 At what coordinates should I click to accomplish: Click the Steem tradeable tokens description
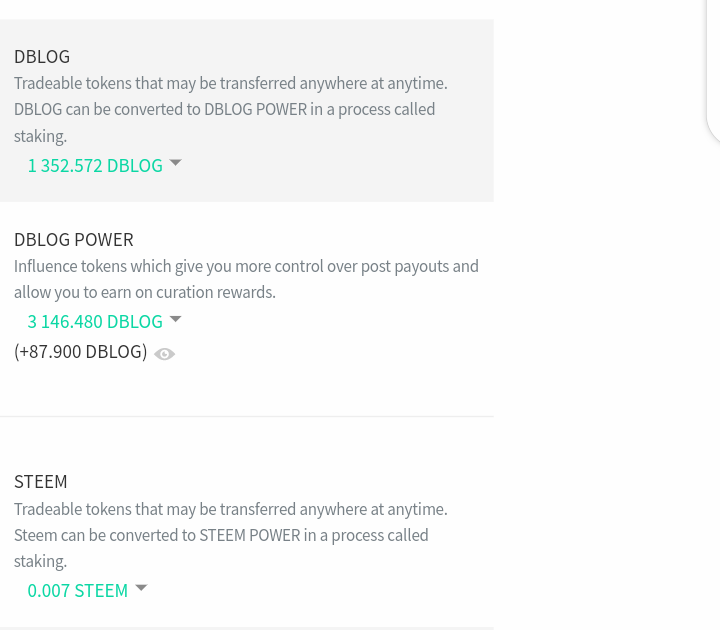click(x=230, y=509)
